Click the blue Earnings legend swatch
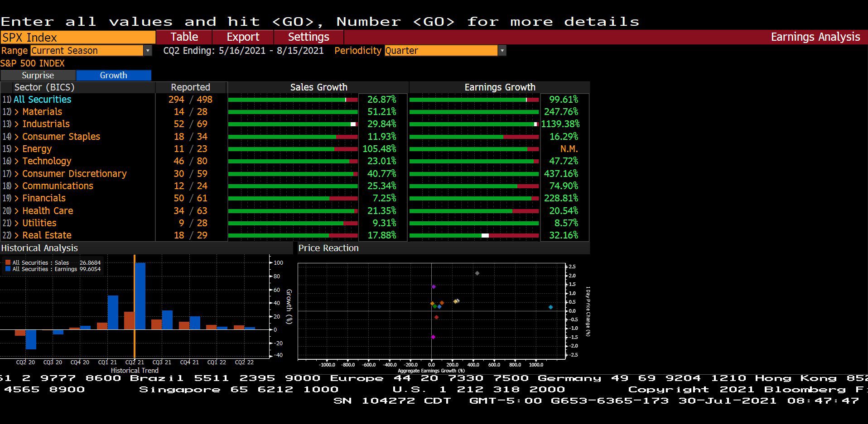The image size is (868, 424). (x=8, y=269)
